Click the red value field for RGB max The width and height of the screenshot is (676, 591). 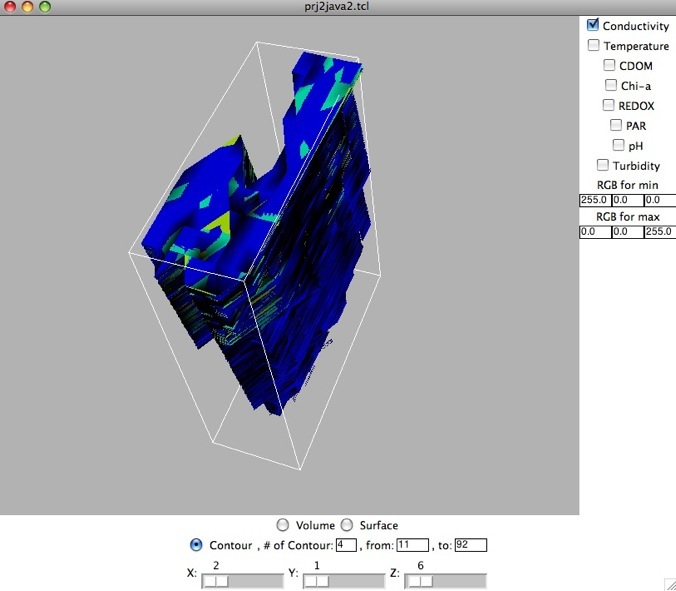click(x=595, y=232)
